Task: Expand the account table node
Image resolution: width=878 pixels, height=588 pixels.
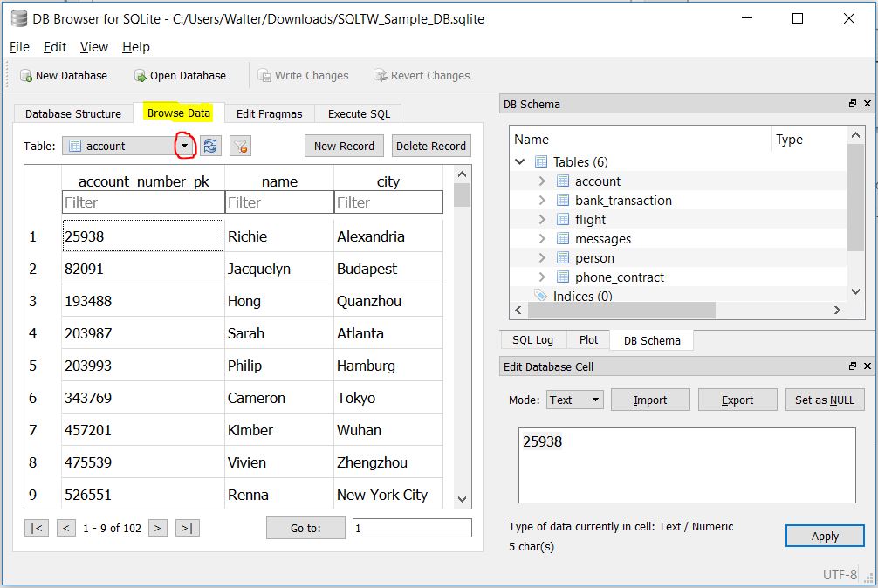Action: click(541, 181)
